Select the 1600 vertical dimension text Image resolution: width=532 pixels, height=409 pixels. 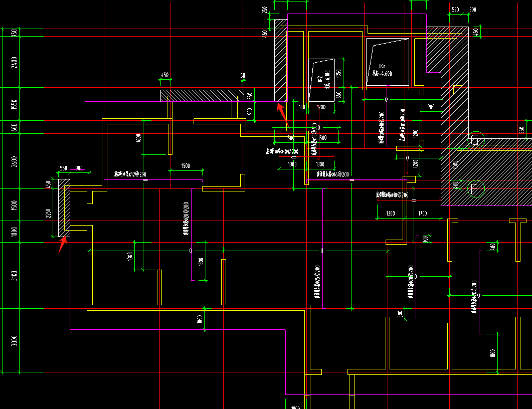click(138, 138)
